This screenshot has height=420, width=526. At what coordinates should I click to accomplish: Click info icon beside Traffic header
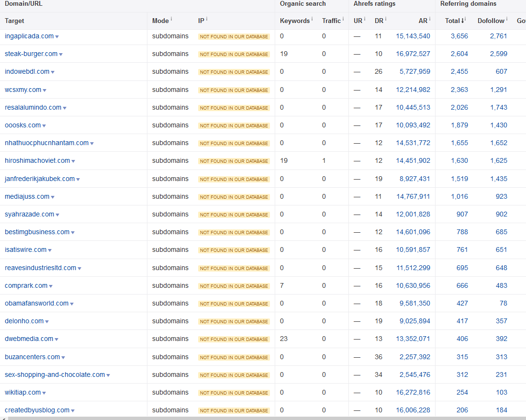coord(343,19)
